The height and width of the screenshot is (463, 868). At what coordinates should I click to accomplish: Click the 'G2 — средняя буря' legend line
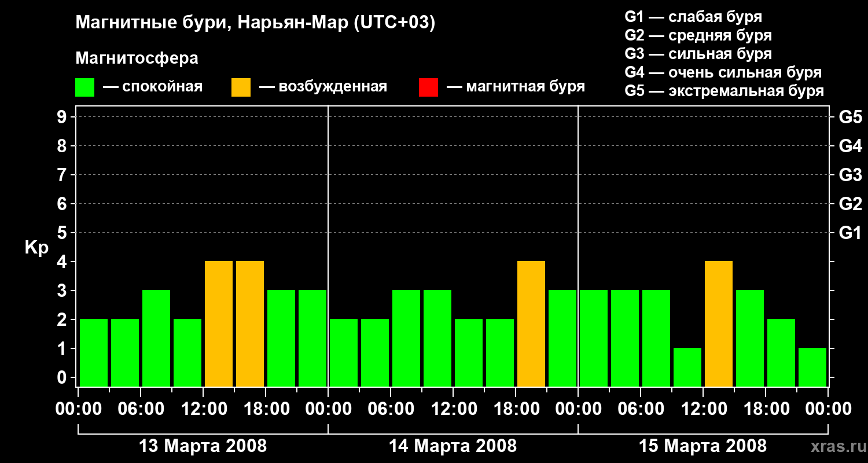pyautogui.click(x=698, y=35)
